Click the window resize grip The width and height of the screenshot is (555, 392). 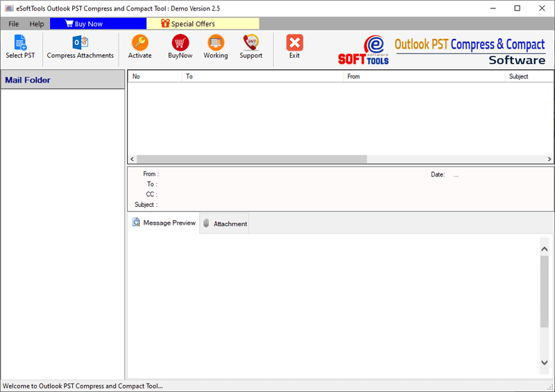point(550,387)
